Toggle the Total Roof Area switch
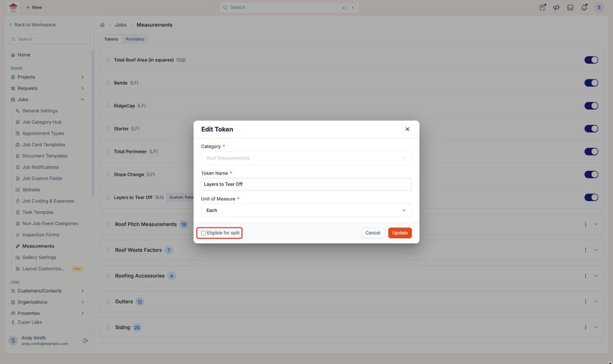 pos(591,60)
